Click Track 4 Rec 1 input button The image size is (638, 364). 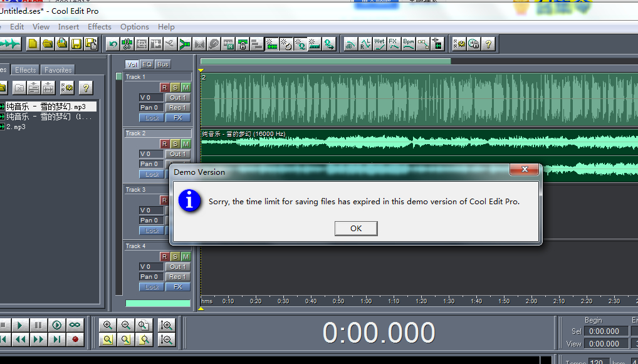pos(178,277)
